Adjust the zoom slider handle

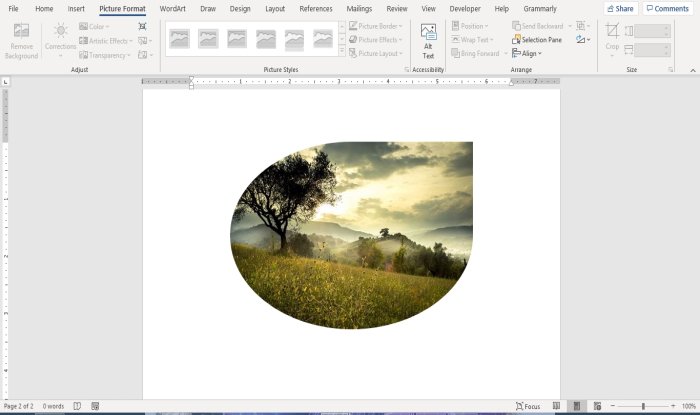(x=643, y=406)
